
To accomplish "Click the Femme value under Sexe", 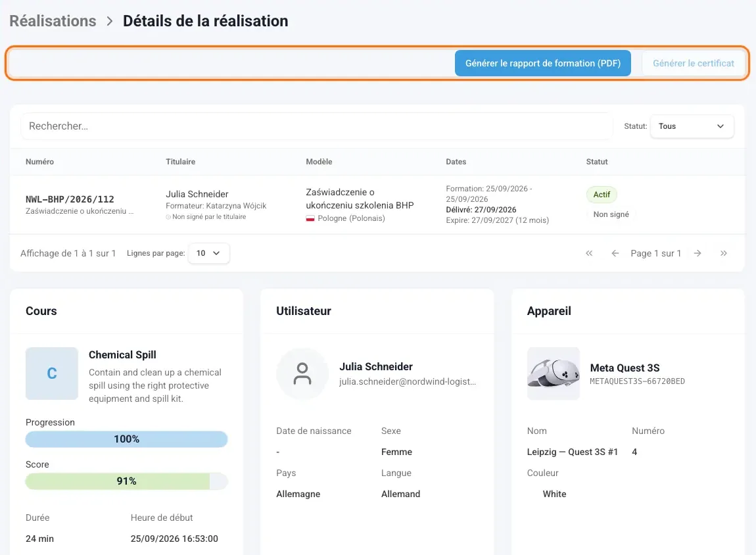I will (x=397, y=452).
